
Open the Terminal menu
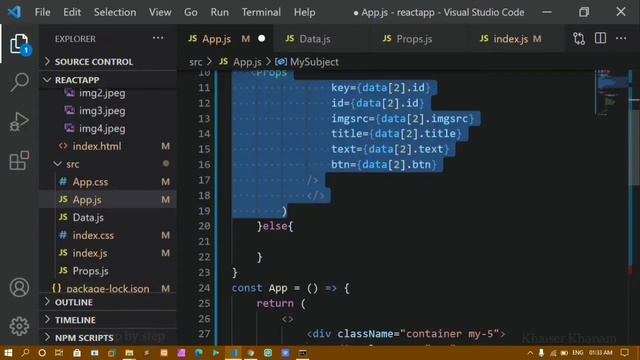point(261,12)
